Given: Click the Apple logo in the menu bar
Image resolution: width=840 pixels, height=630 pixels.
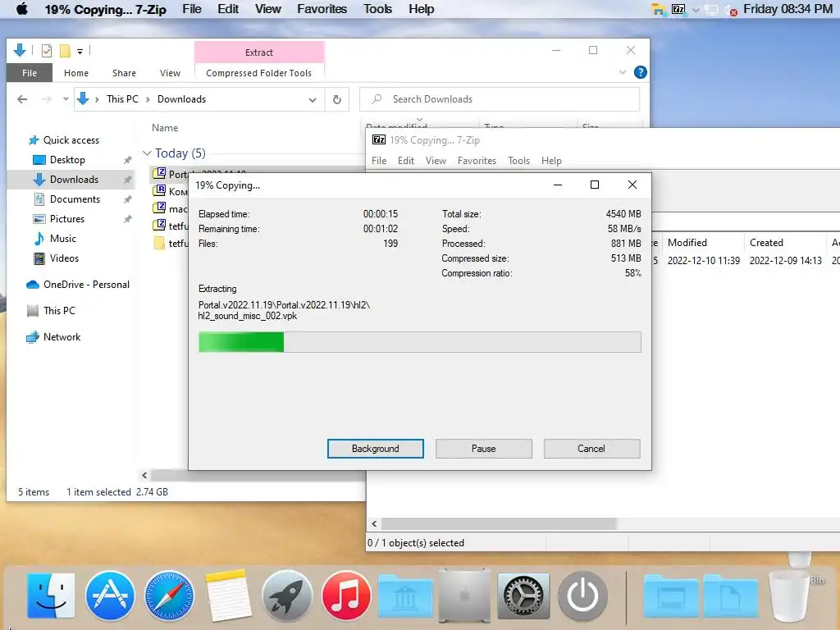Looking at the screenshot, I should [x=22, y=8].
